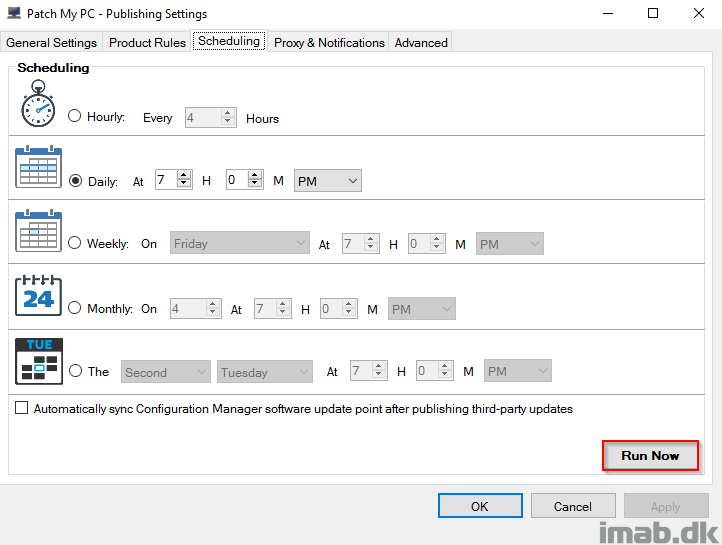722x545 pixels.
Task: Increase the Daily minute value
Action: pos(255,175)
